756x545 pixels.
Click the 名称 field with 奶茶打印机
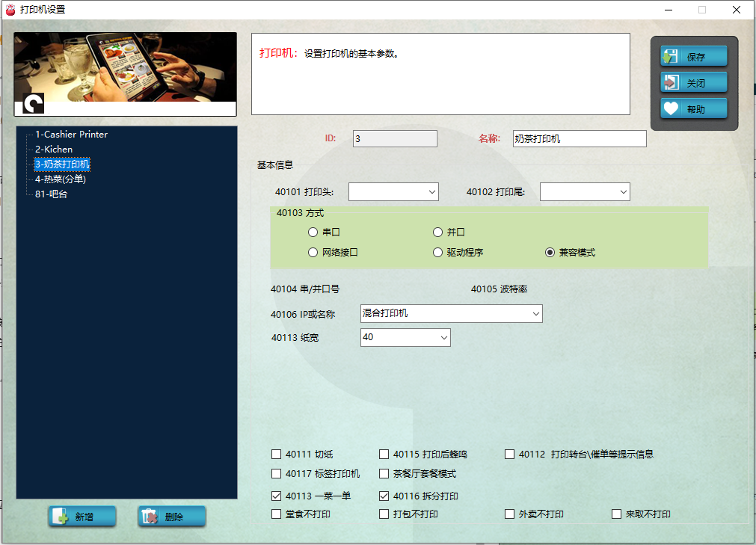point(580,139)
